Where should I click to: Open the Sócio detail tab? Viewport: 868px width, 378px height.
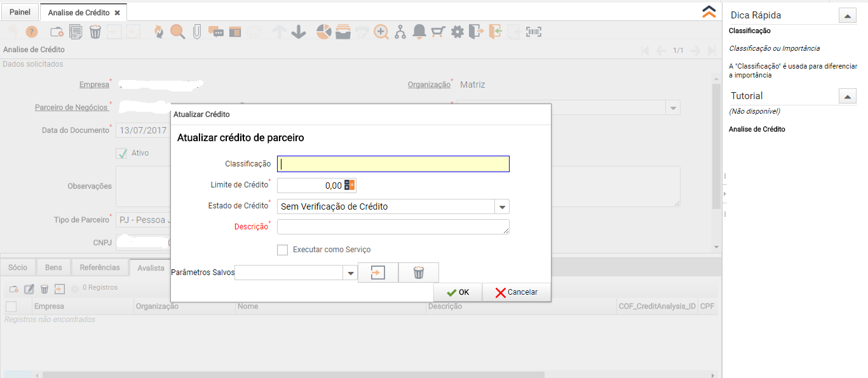18,267
